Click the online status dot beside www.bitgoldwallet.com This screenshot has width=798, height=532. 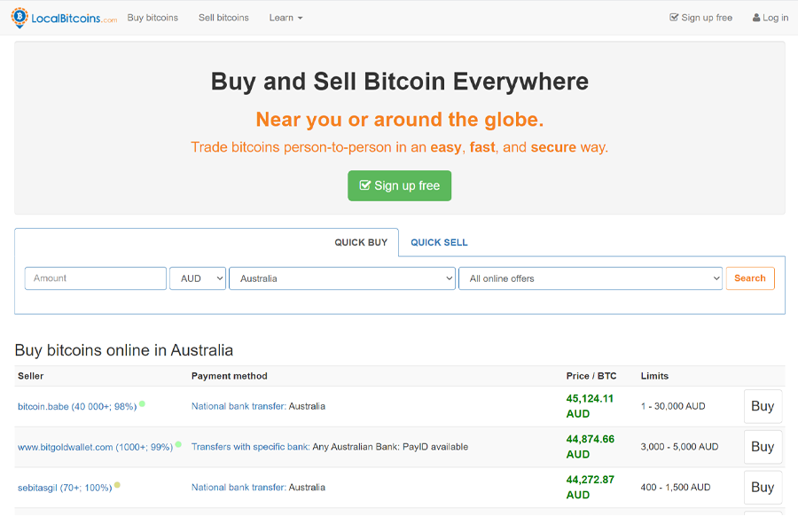coord(178,444)
